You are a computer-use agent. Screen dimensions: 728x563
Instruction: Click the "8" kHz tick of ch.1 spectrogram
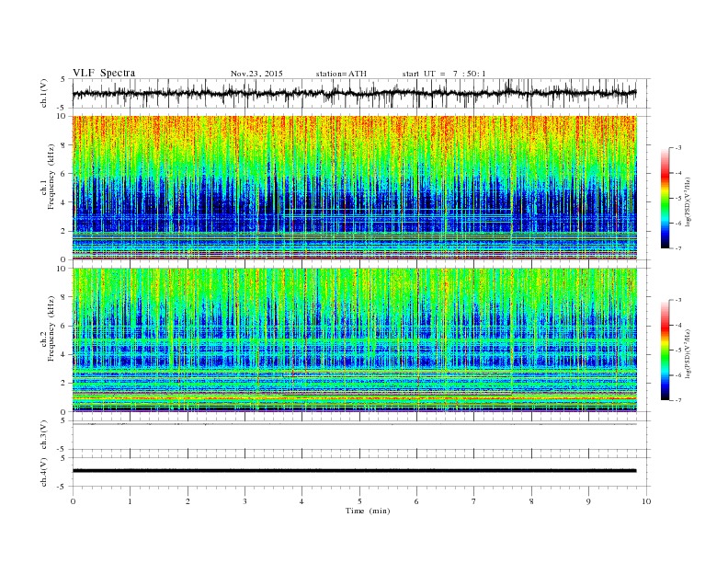(x=63, y=145)
